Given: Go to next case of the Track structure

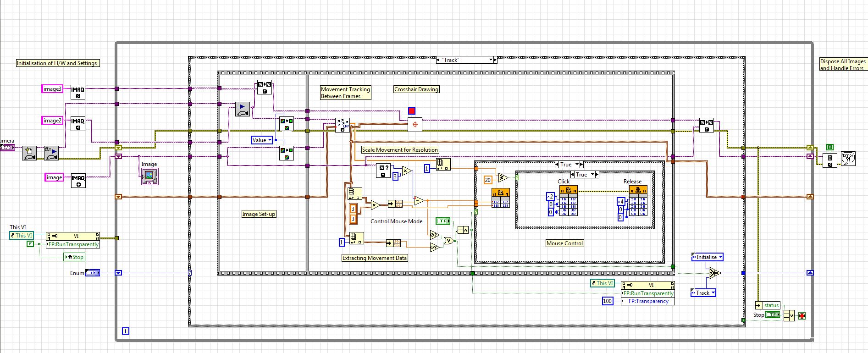Looking at the screenshot, I should (495, 60).
